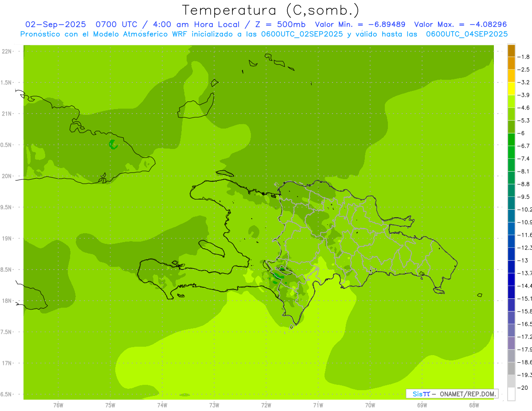Screen dimensions: 532x411
Task: Click the "-5.3" colorbar label
Action: 523,120
